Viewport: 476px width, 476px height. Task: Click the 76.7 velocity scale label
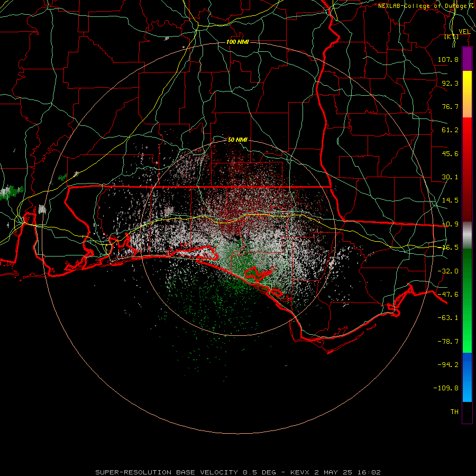pyautogui.click(x=450, y=106)
